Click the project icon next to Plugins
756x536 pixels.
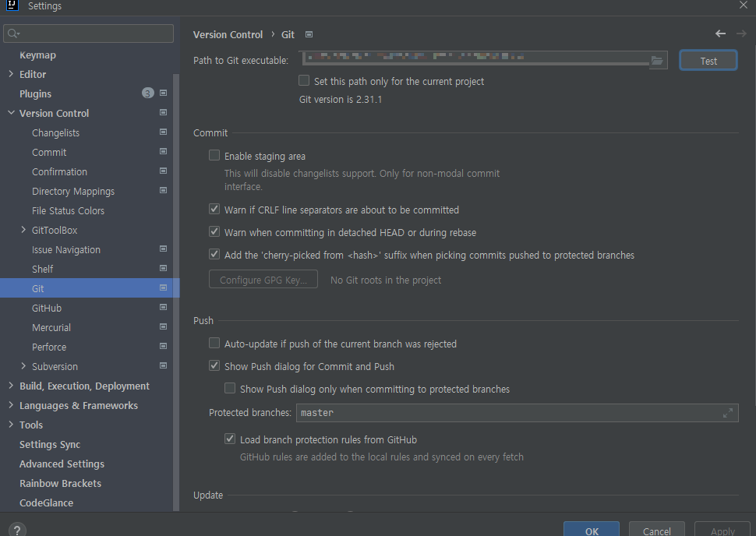tap(164, 93)
